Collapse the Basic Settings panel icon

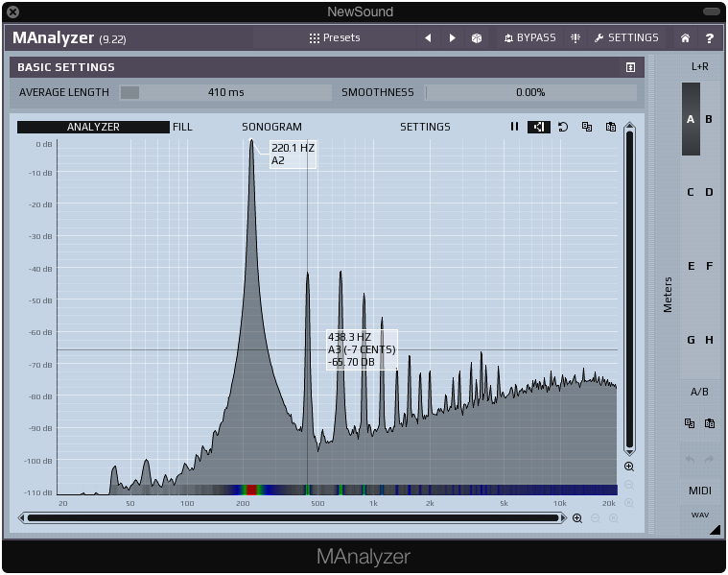point(630,67)
